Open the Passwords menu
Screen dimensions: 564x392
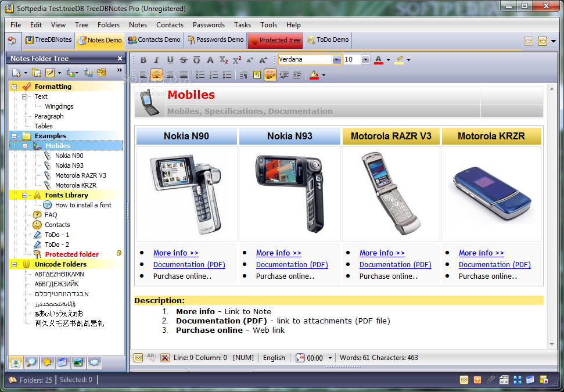click(x=209, y=25)
